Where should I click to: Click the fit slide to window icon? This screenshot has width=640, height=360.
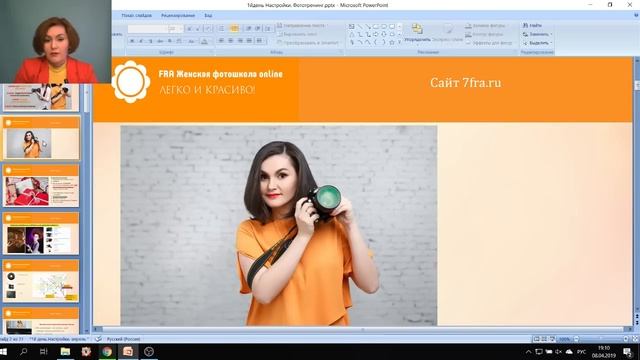click(635, 339)
